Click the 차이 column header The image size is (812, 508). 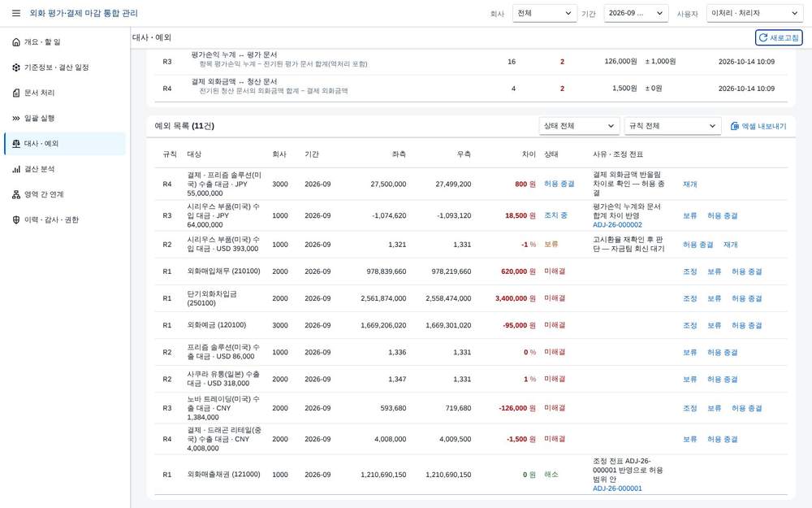pos(529,154)
